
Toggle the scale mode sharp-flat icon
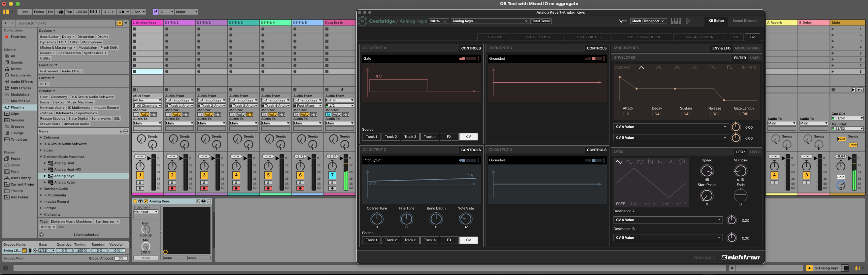(155, 12)
